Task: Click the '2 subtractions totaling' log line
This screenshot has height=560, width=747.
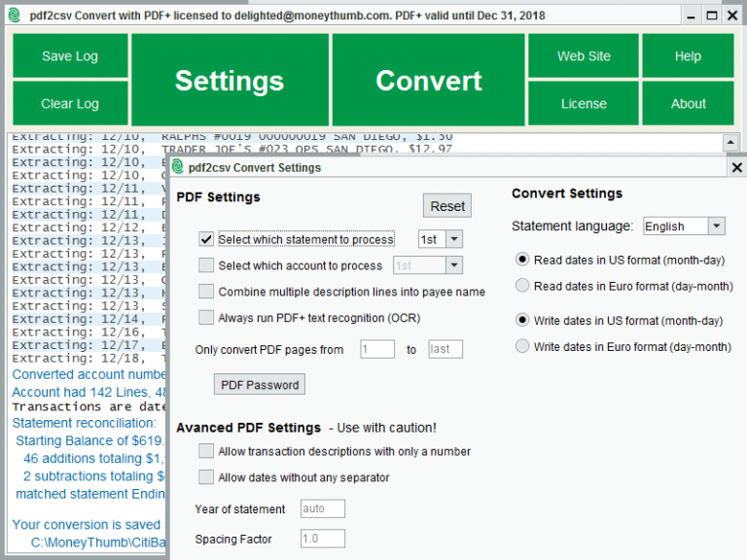Action: point(93,476)
